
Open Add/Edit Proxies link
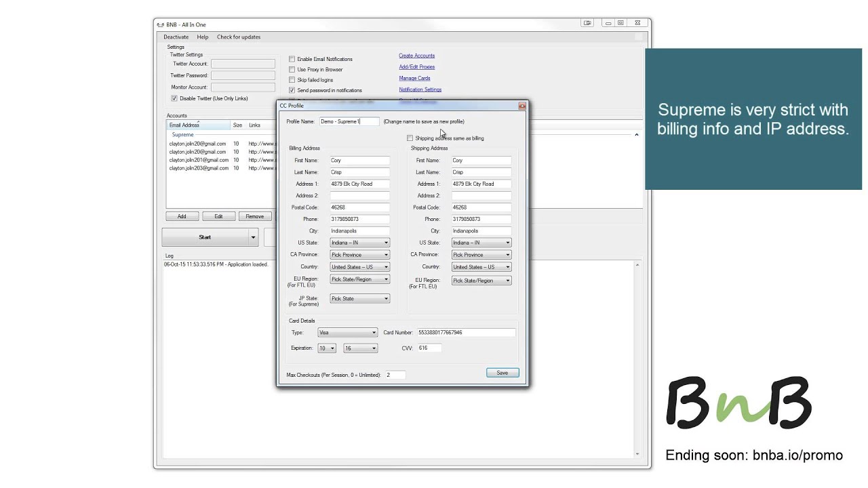click(x=416, y=67)
